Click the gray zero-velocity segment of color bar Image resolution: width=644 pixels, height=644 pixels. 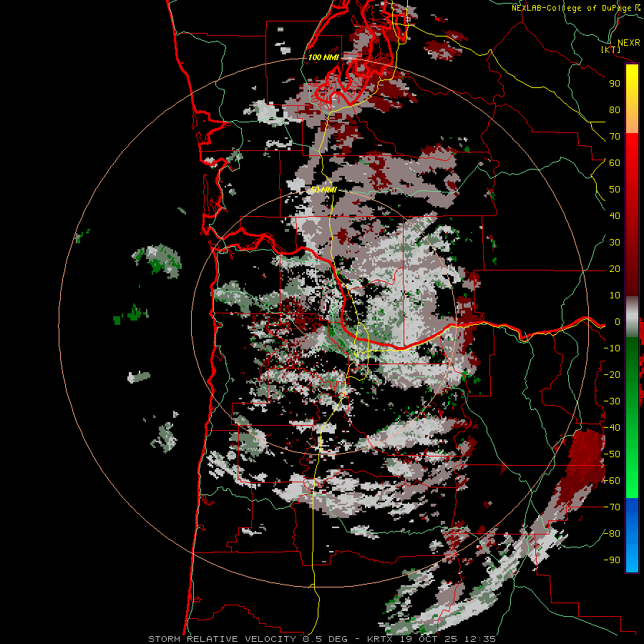[632, 317]
